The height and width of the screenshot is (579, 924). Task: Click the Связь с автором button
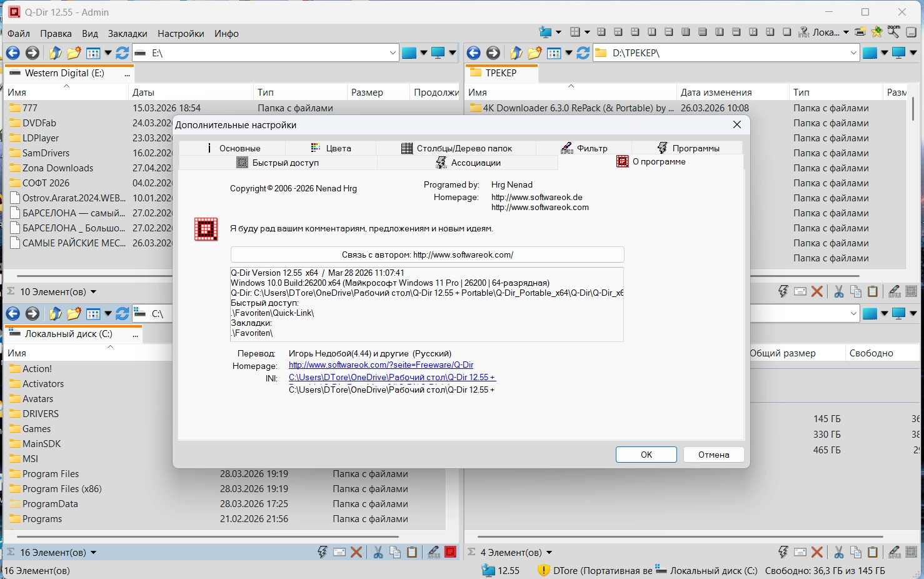[x=428, y=254]
